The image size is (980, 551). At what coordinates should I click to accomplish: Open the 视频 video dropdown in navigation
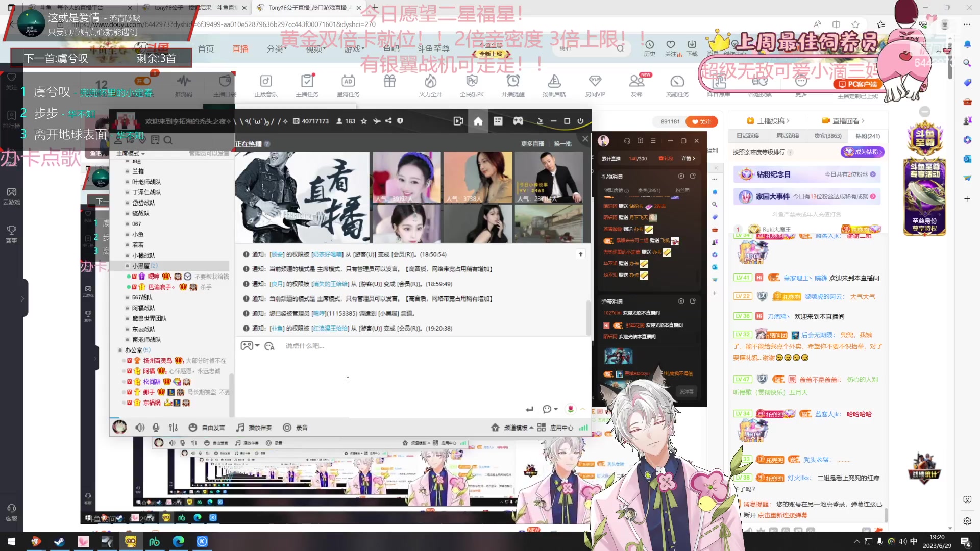pos(315,49)
